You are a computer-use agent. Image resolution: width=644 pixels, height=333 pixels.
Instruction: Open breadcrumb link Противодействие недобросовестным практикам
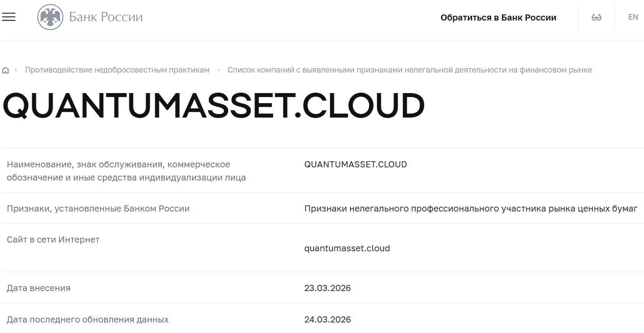(117, 69)
